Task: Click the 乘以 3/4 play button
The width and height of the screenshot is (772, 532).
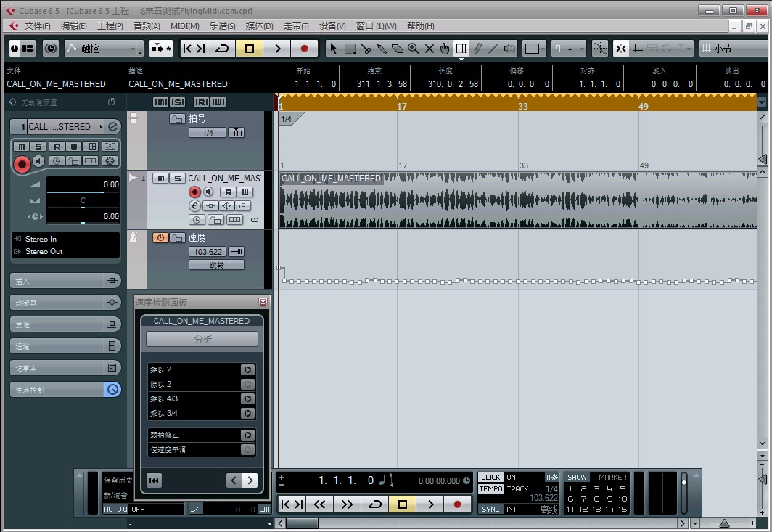Action: pos(247,413)
